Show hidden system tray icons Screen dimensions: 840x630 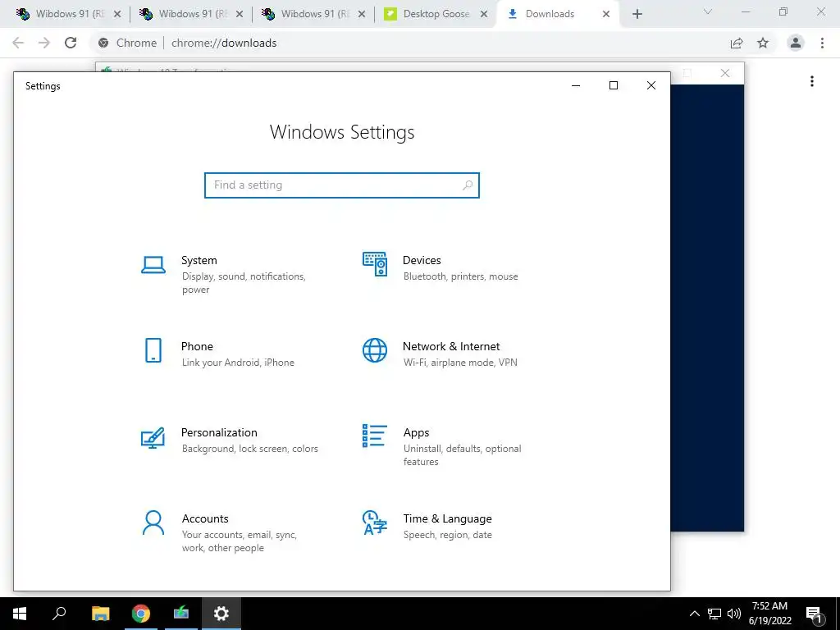(x=694, y=614)
